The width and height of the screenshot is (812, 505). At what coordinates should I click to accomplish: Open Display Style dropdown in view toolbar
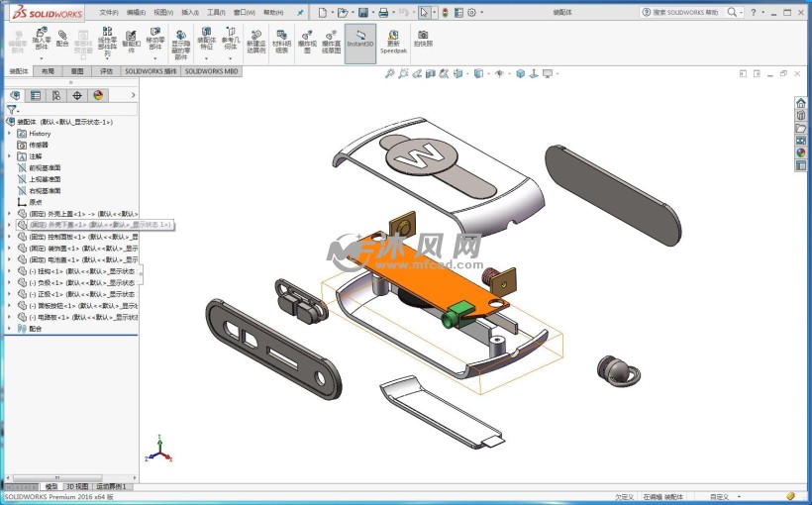pyautogui.click(x=481, y=74)
